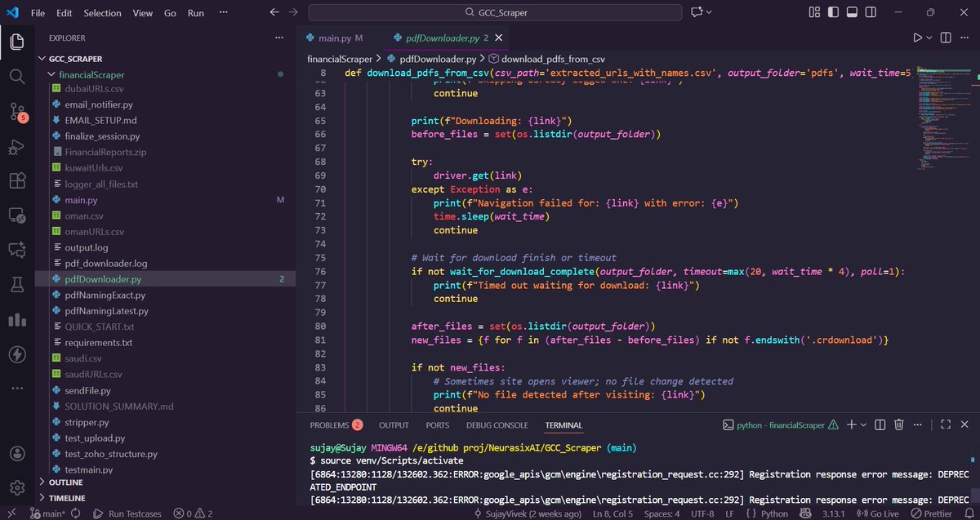Open the Run and Debug view
Viewport: 980px width, 520px height.
17,148
